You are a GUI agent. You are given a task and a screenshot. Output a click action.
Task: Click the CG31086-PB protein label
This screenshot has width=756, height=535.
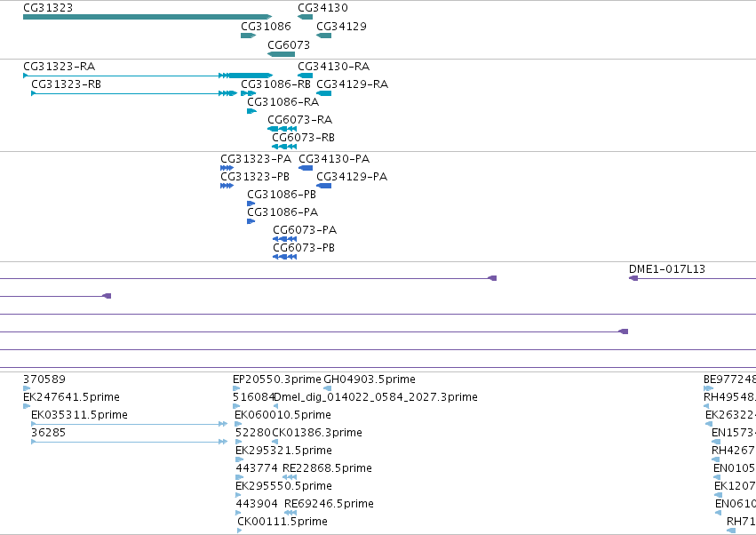click(x=282, y=195)
